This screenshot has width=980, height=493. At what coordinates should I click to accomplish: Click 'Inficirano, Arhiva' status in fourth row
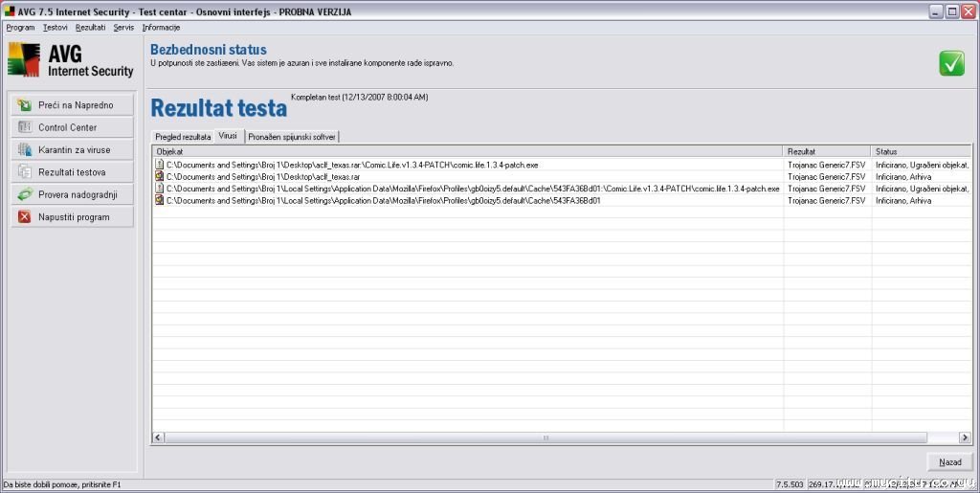[x=903, y=201]
